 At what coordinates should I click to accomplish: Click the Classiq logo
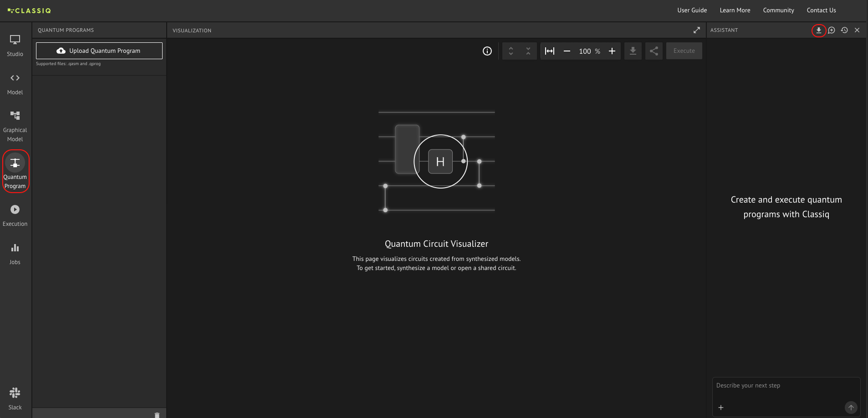tap(29, 10)
